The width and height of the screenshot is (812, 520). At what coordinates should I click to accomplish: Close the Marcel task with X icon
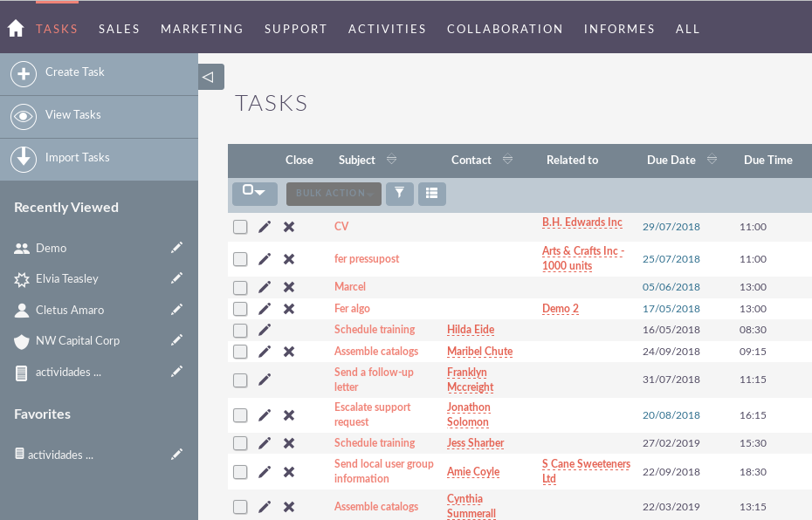[289, 287]
